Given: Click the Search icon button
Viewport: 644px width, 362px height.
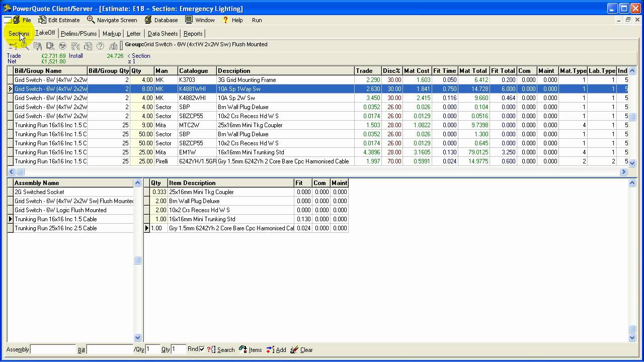Looking at the screenshot, I should coord(221,349).
